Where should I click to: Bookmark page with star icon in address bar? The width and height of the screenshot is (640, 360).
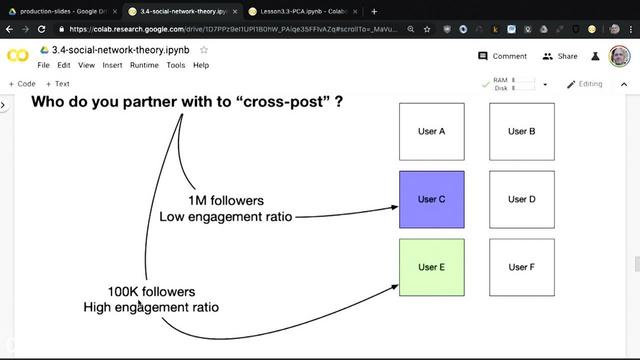coord(427,29)
